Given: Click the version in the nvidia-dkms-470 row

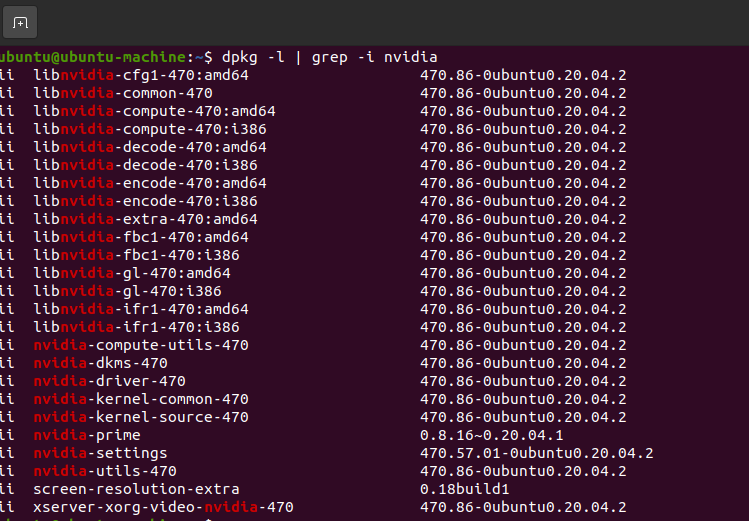Looking at the screenshot, I should coord(524,363).
